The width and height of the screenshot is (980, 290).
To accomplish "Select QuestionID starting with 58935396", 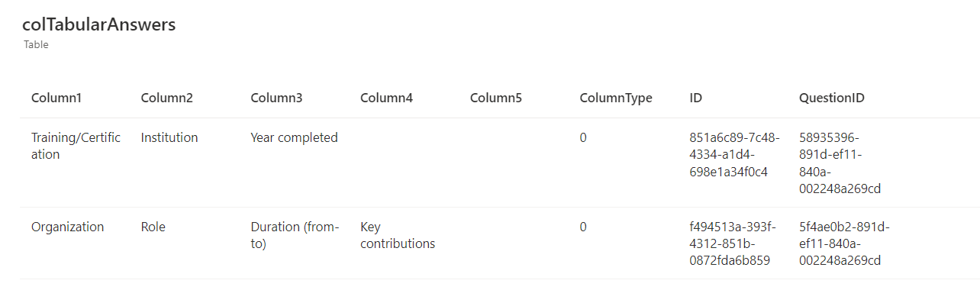I will 840,163.
